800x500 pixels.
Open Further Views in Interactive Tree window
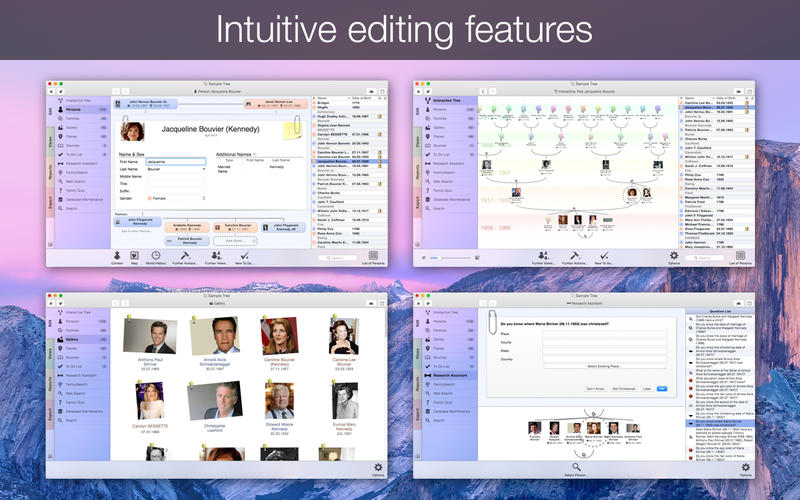point(543,257)
